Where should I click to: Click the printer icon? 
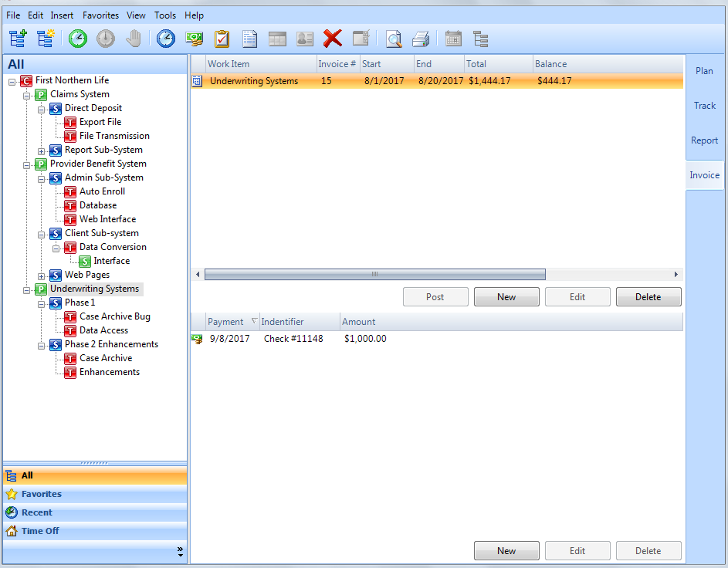pyautogui.click(x=421, y=39)
